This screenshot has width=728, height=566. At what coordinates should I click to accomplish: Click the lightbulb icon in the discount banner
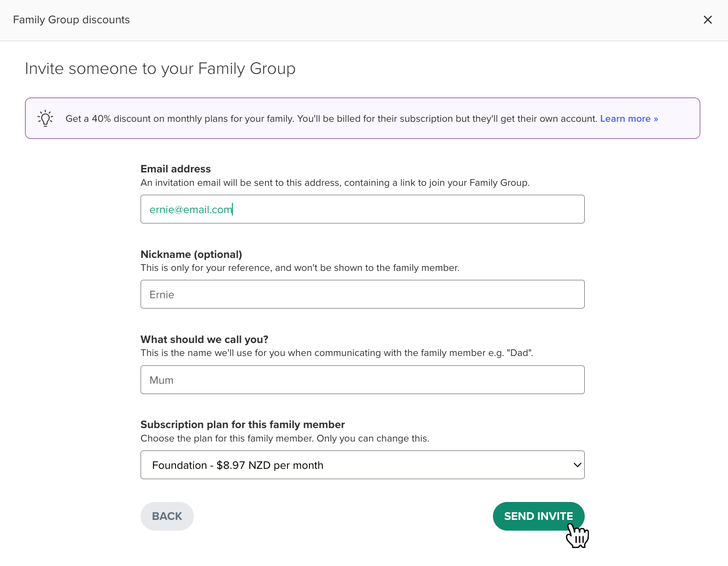[x=45, y=118]
